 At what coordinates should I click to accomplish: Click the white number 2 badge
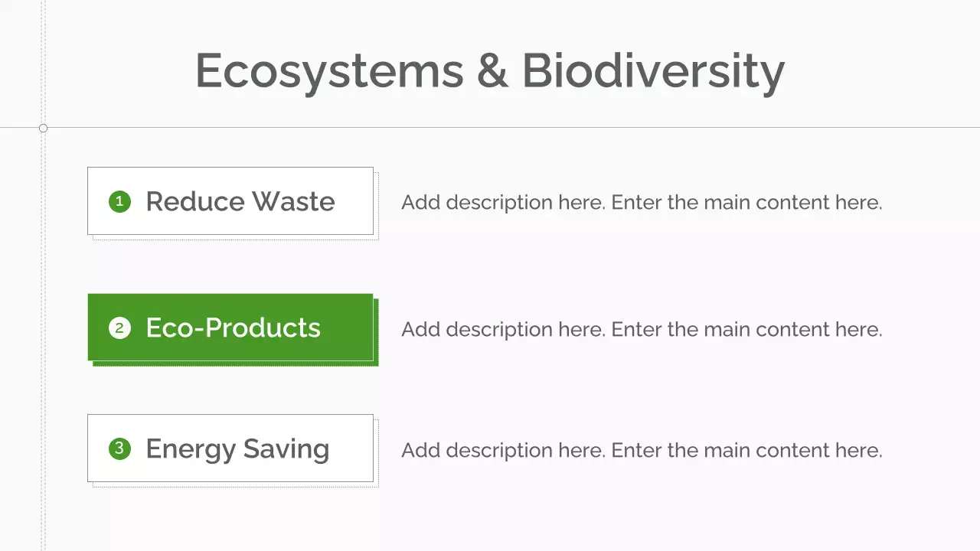119,328
